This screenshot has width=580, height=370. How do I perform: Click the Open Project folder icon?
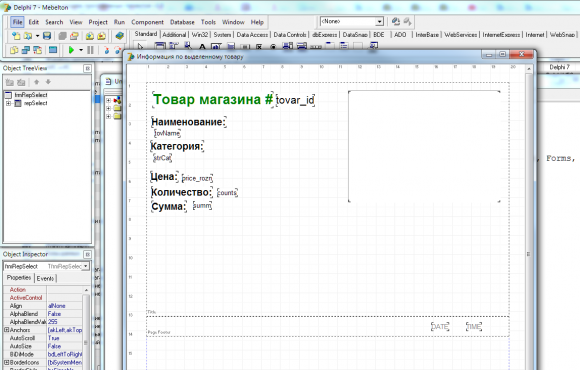(74, 36)
